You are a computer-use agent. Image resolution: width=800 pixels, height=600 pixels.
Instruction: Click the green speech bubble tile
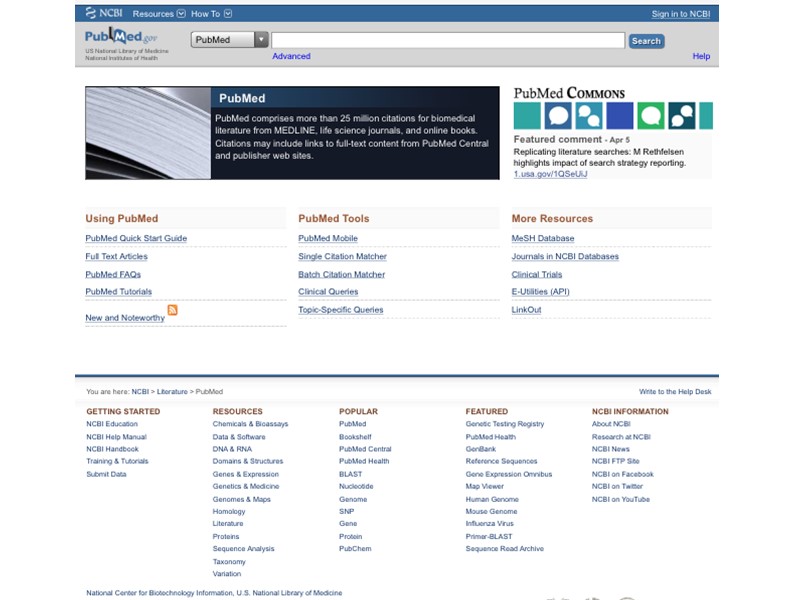pos(651,115)
